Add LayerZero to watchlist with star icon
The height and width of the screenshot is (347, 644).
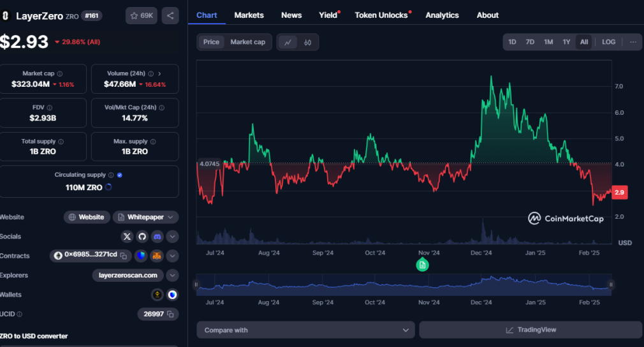point(142,15)
